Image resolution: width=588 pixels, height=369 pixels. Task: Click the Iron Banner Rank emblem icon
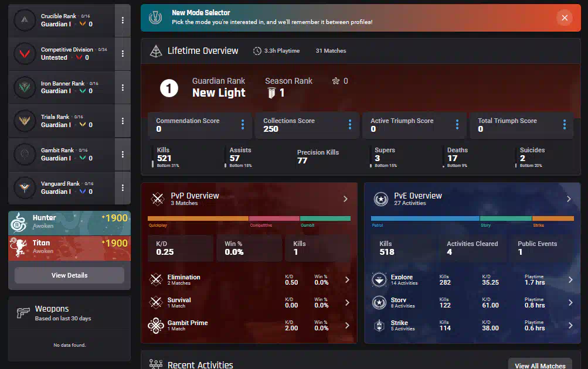pyautogui.click(x=25, y=87)
